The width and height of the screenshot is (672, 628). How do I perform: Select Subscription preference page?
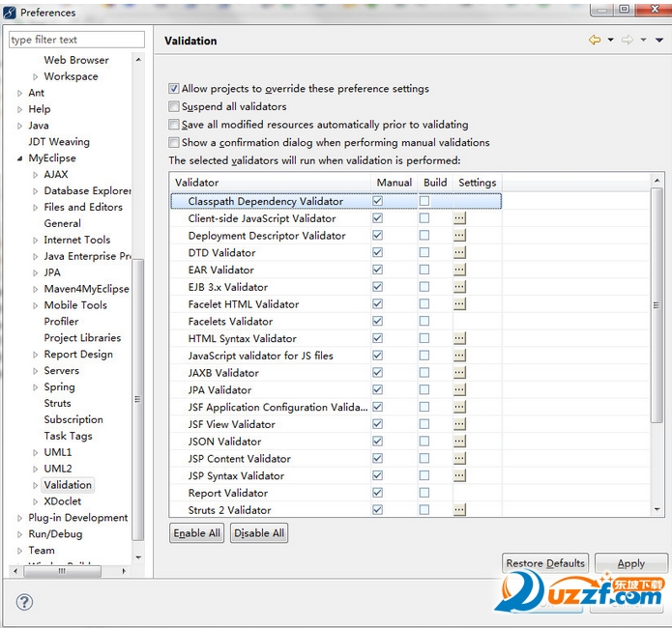pos(73,419)
